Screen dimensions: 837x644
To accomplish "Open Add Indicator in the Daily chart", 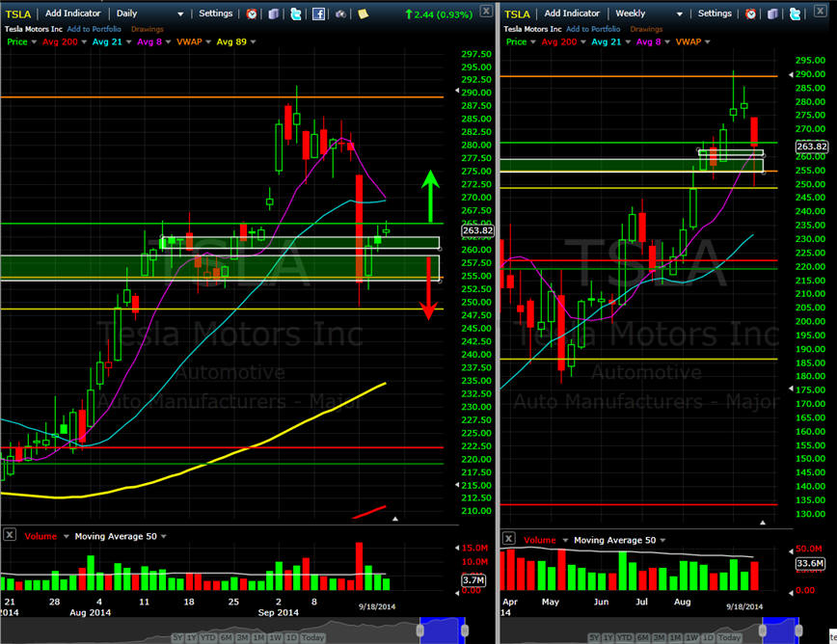I will click(72, 13).
